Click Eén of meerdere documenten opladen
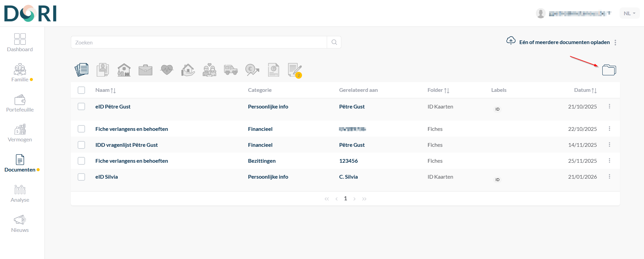644x259 pixels. [x=564, y=42]
